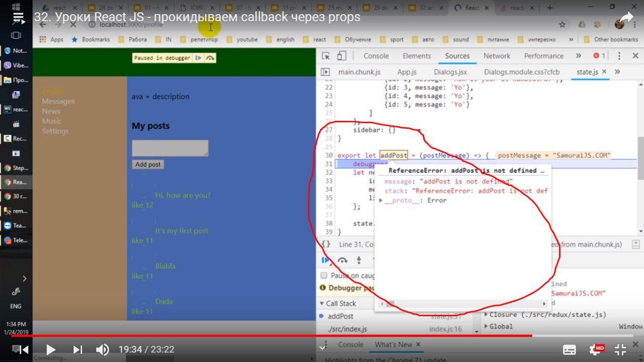Click the red error count indicator
Viewport: 644px width, 362px height.
[599, 56]
